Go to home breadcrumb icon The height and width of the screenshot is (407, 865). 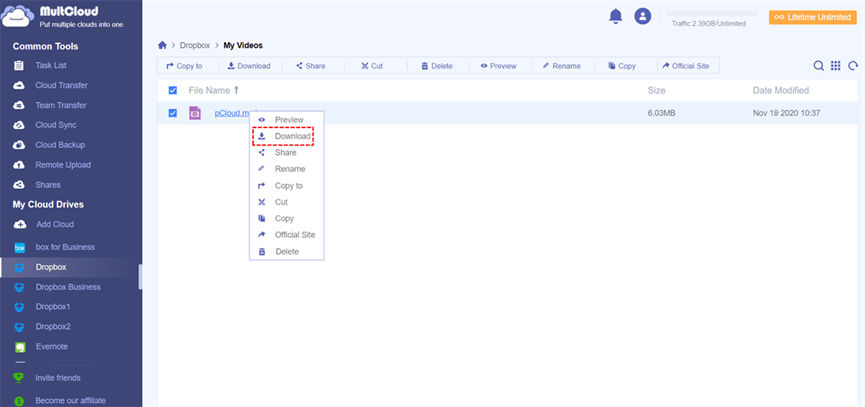coord(162,45)
